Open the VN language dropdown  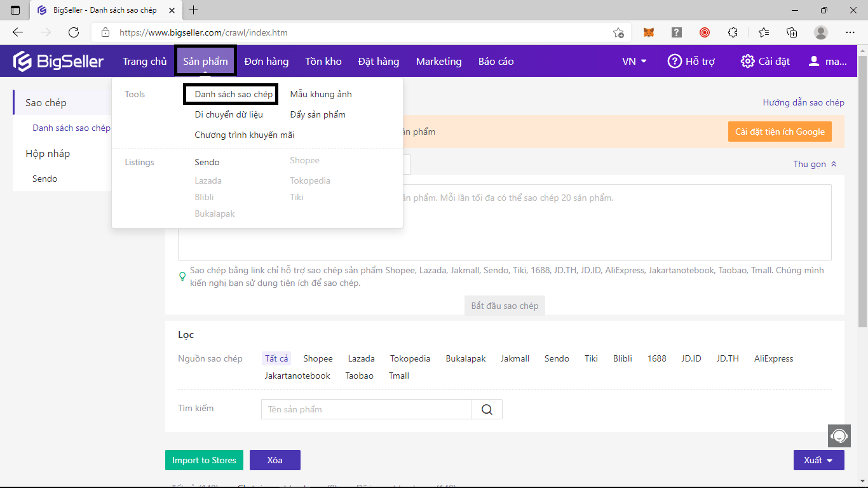click(634, 61)
